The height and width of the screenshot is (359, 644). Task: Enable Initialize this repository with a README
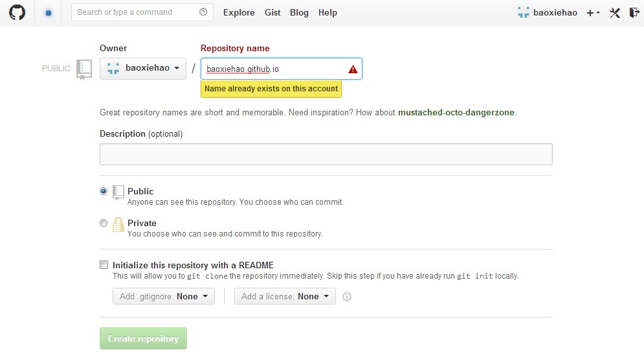104,265
